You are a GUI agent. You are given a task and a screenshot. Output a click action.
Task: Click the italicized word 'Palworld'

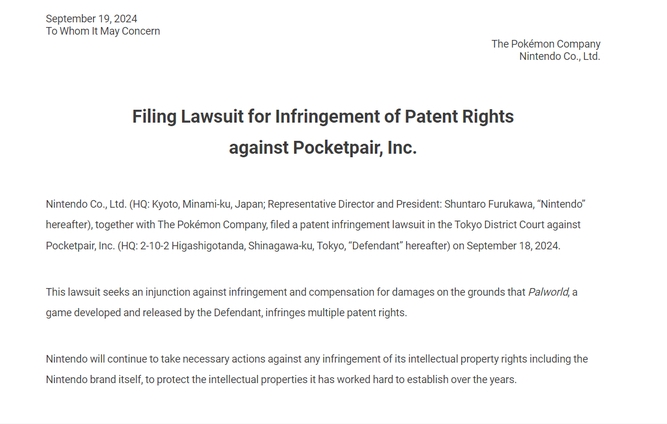548,292
